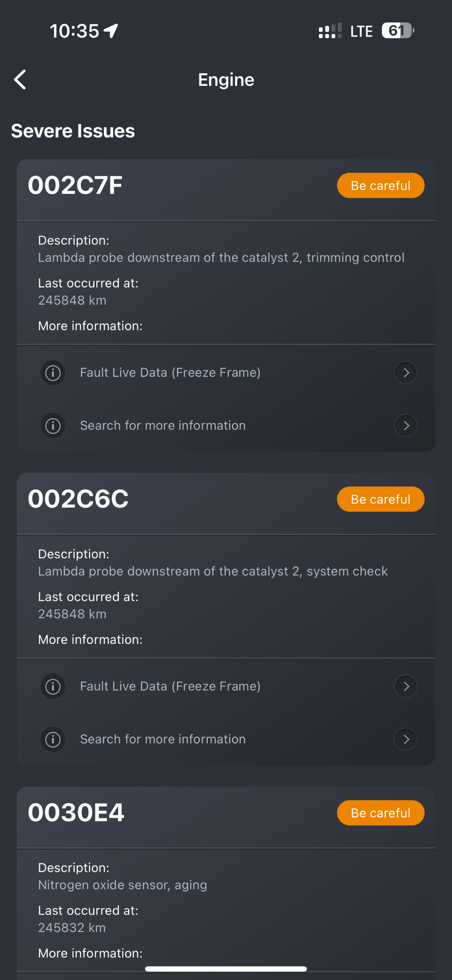Tap the battery indicator in status bar
Viewport: 452px width, 980px height.
[x=398, y=31]
